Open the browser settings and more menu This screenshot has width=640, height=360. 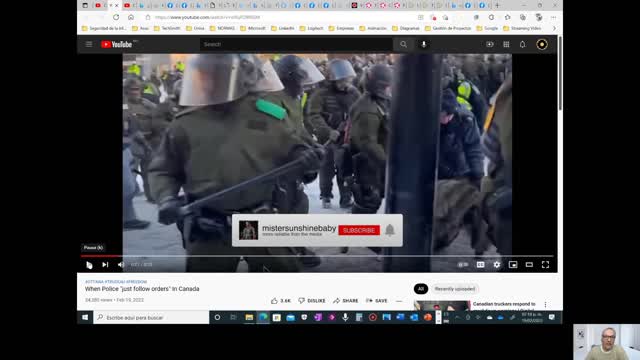(553, 17)
